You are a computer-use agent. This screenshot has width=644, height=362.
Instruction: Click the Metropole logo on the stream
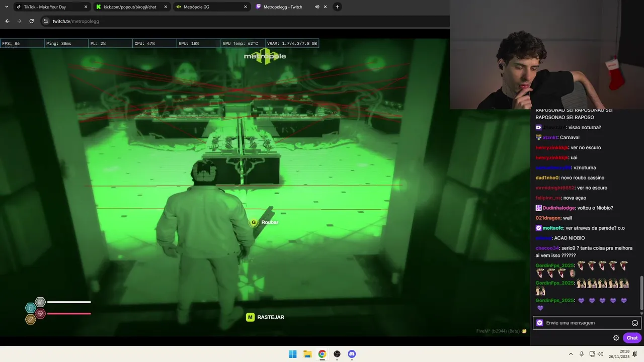[x=265, y=56]
